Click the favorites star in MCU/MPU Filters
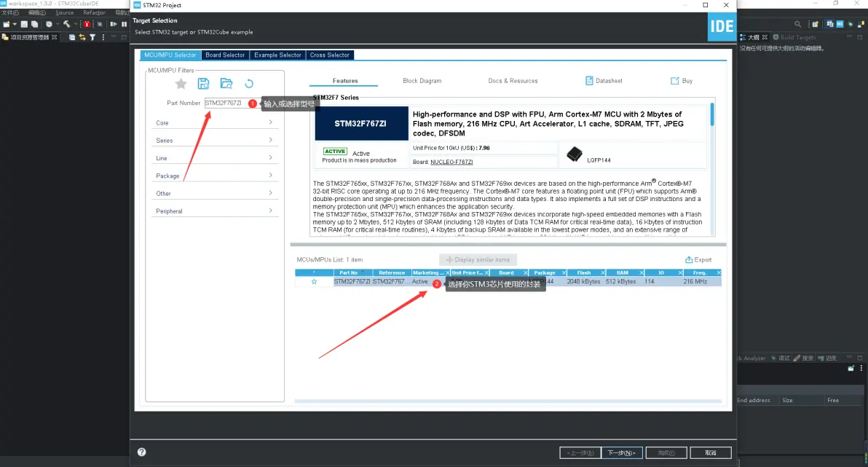The image size is (868, 467). click(x=181, y=84)
